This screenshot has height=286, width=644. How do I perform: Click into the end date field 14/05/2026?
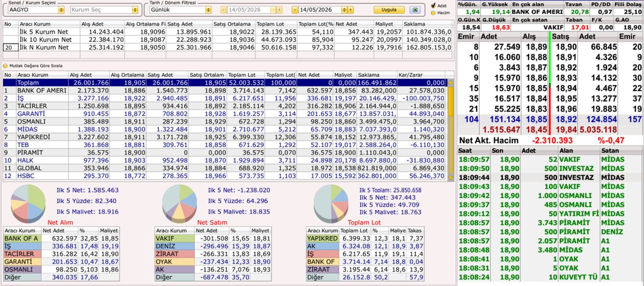click(320, 10)
